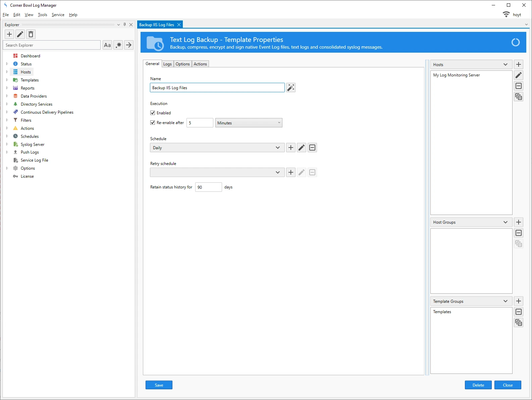Toggle the match case Aa button
The width and height of the screenshot is (532, 400).
click(107, 45)
